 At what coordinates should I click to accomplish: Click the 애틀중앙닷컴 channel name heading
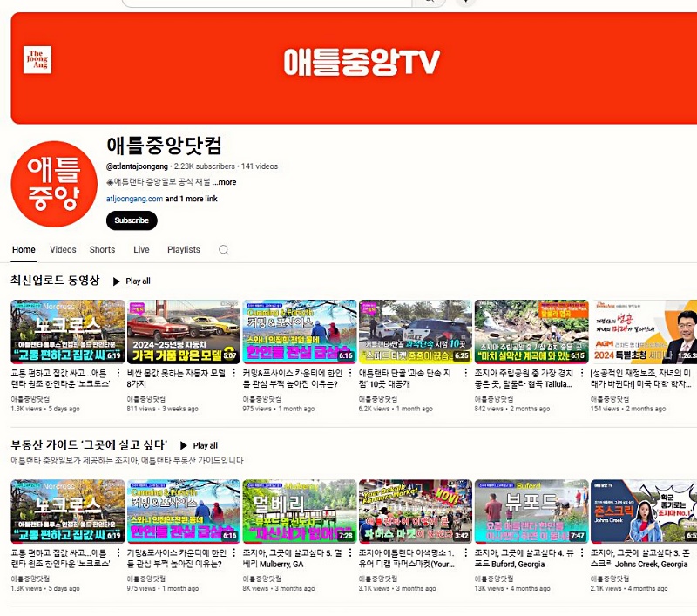click(164, 146)
